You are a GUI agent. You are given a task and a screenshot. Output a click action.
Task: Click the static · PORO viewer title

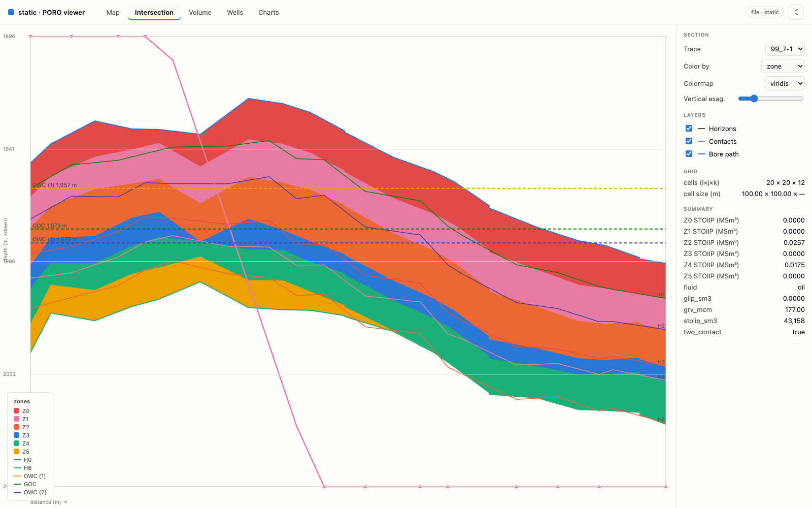51,12
